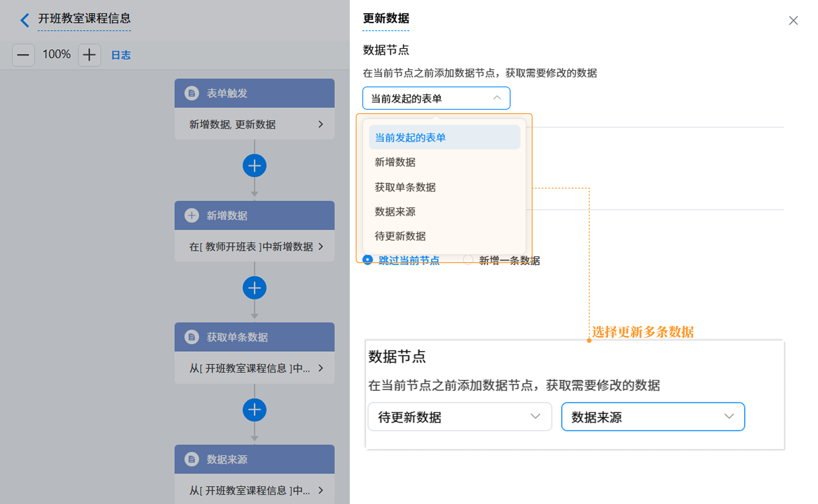The image size is (818, 504).
Task: Select the 新增数据 node header
Action: click(255, 216)
